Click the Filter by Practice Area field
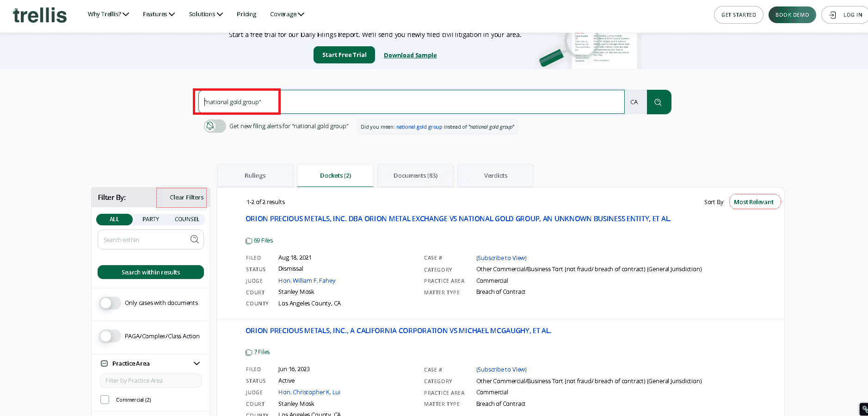868x416 pixels. click(151, 381)
